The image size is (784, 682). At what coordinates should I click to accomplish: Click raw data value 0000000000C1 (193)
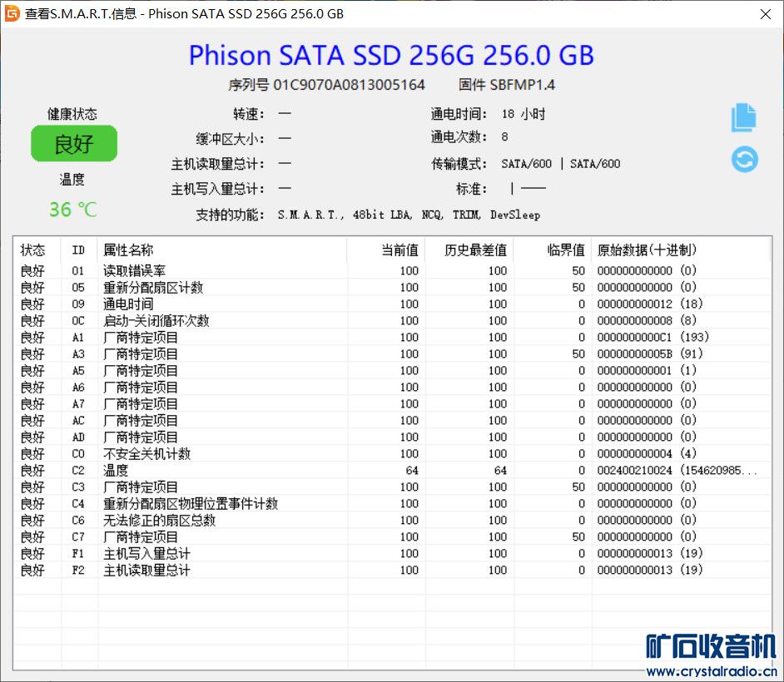click(x=653, y=337)
